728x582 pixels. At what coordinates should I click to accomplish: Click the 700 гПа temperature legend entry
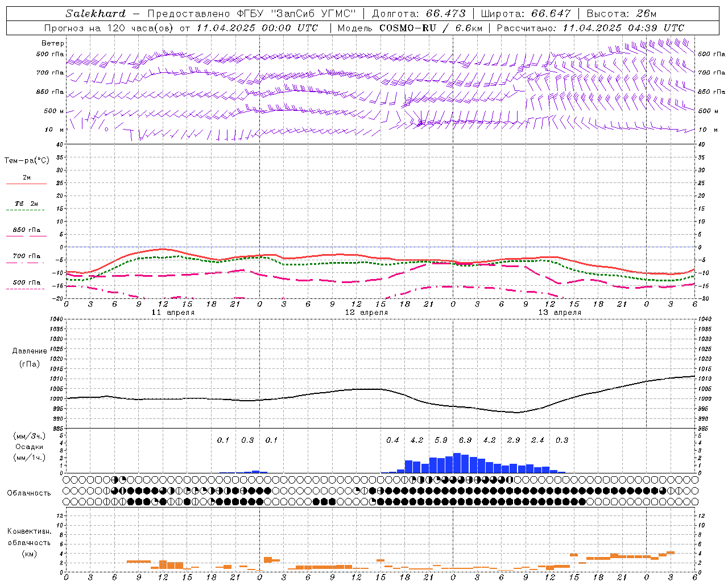(x=26, y=256)
